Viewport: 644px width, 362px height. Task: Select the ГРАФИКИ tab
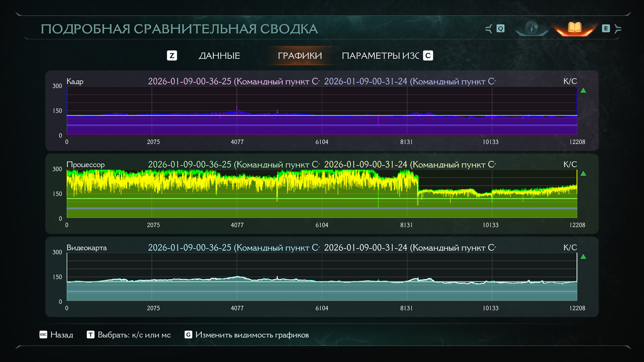[300, 56]
